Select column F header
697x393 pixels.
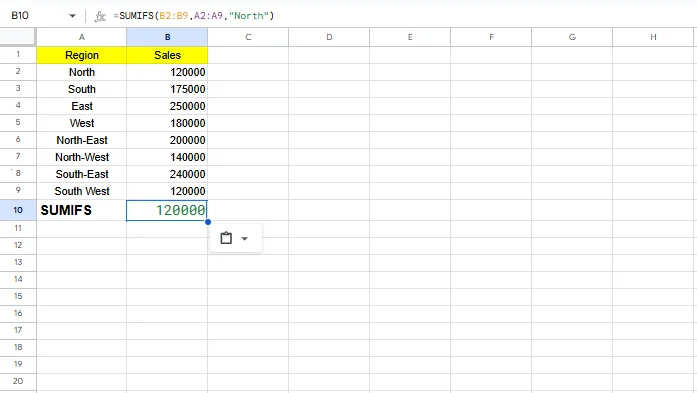[491, 37]
